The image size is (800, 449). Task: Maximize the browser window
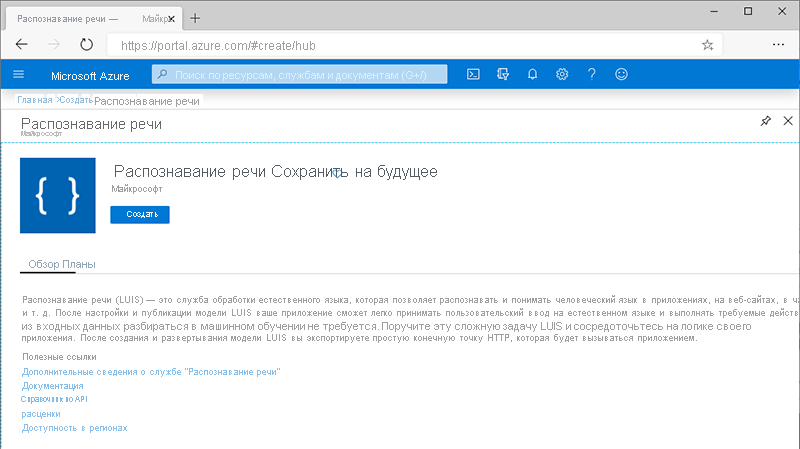[748, 11]
